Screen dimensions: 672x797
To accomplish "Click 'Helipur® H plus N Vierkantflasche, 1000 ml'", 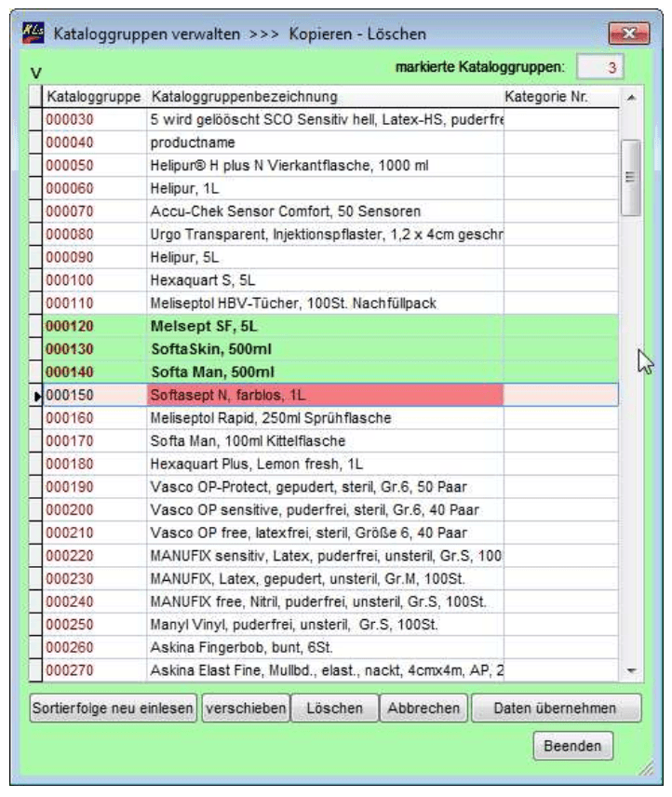I will (325, 166).
